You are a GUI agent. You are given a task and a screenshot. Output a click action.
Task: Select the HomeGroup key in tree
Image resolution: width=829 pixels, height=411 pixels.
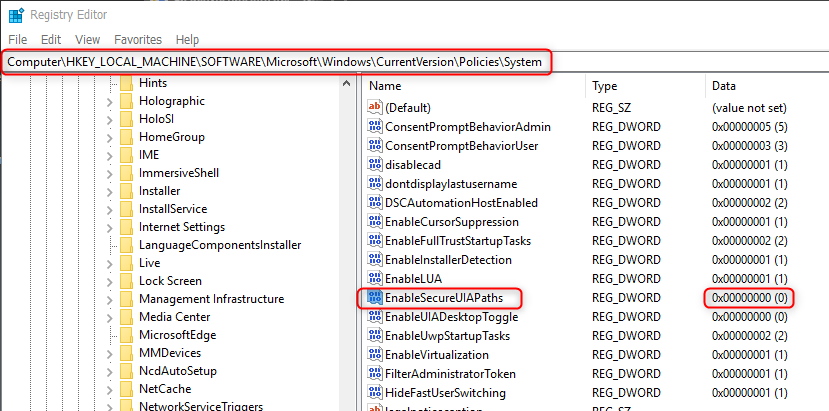tap(171, 137)
